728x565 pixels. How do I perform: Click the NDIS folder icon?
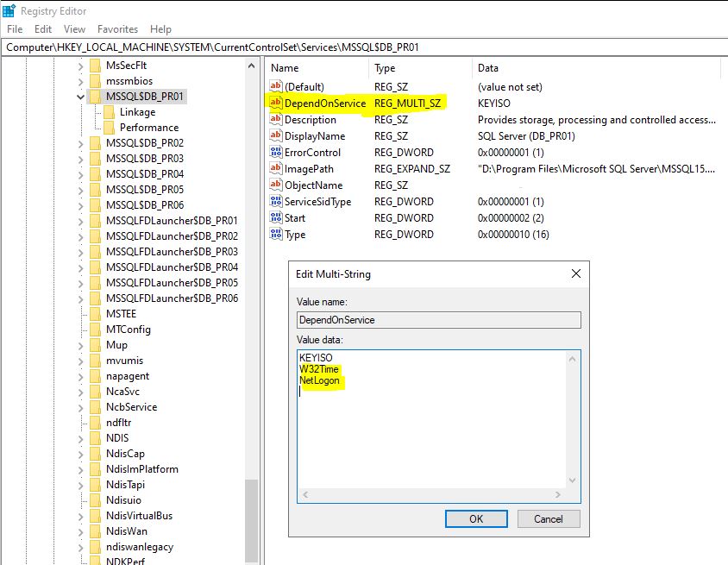tap(95, 438)
